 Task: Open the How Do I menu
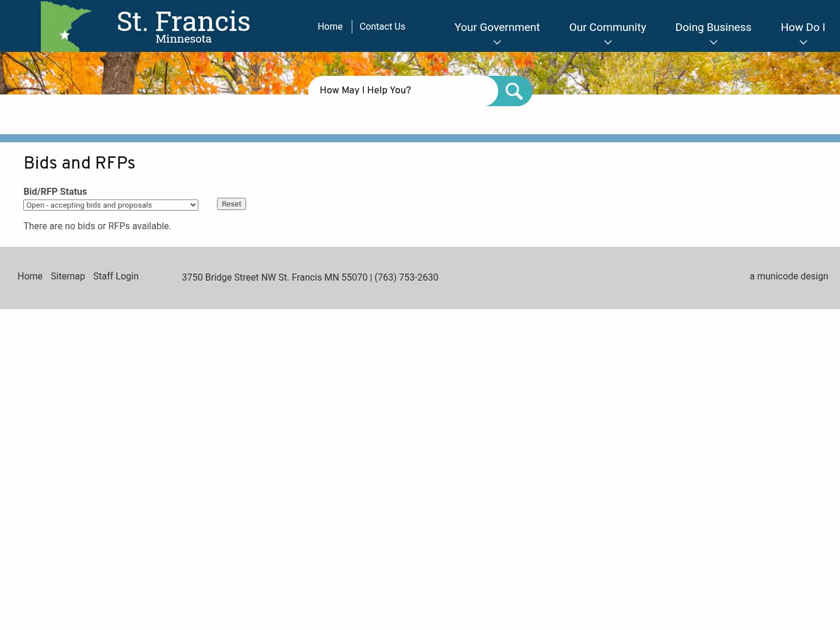(803, 27)
